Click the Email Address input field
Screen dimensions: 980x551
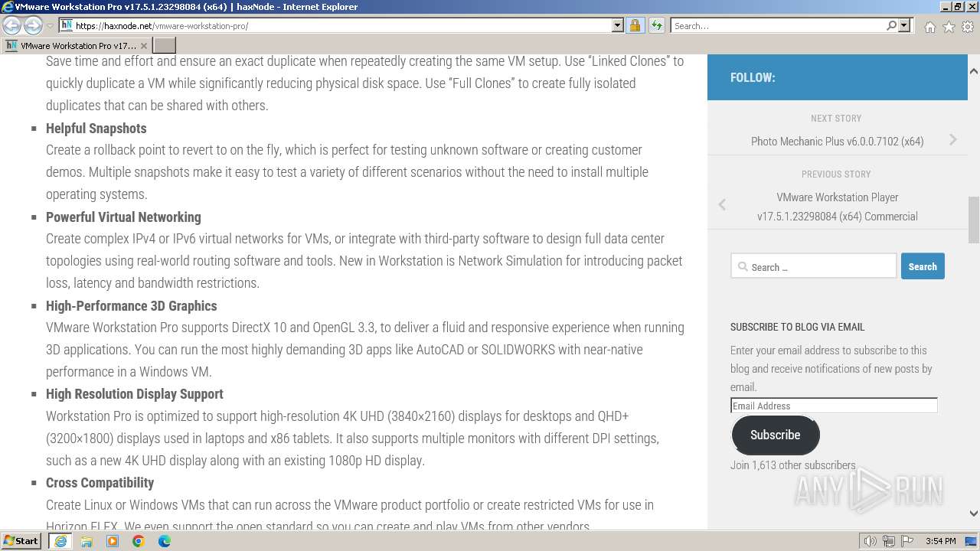(x=834, y=406)
